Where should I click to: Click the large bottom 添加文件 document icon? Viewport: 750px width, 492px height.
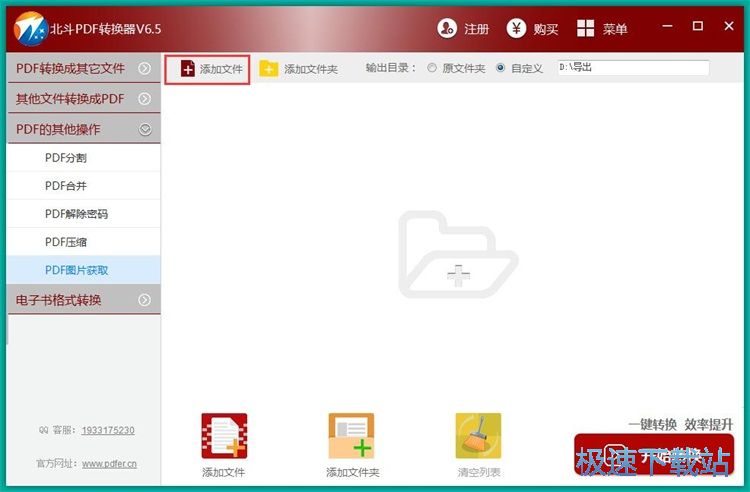[x=224, y=436]
